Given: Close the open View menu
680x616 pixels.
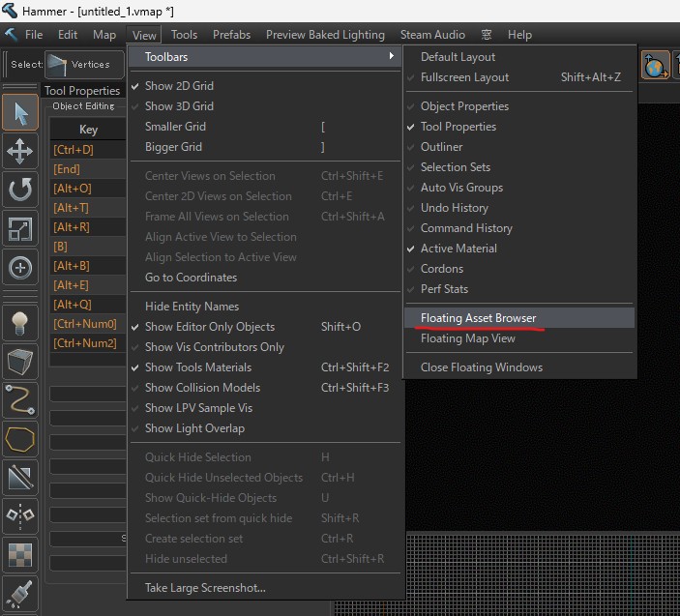Looking at the screenshot, I should point(144,35).
